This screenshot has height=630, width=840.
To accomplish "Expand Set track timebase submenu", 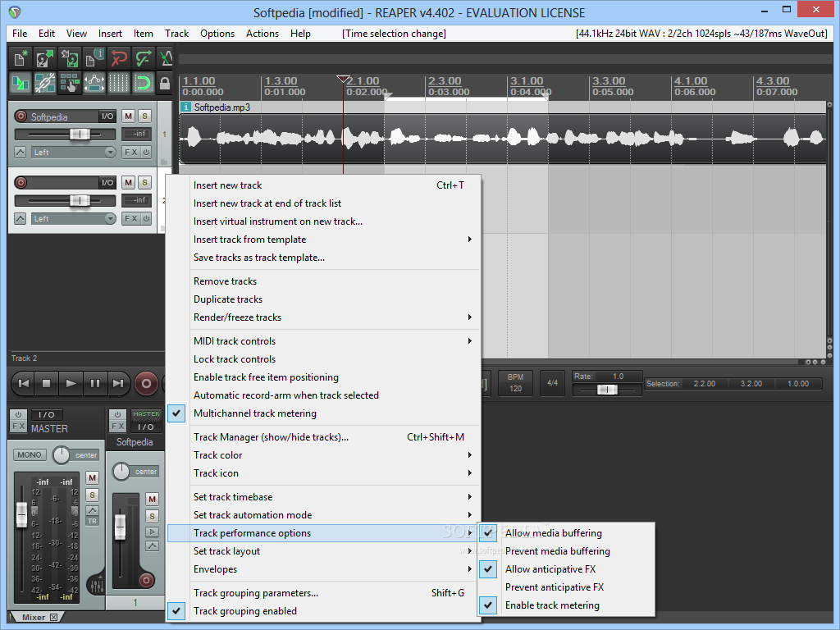I will (x=323, y=497).
